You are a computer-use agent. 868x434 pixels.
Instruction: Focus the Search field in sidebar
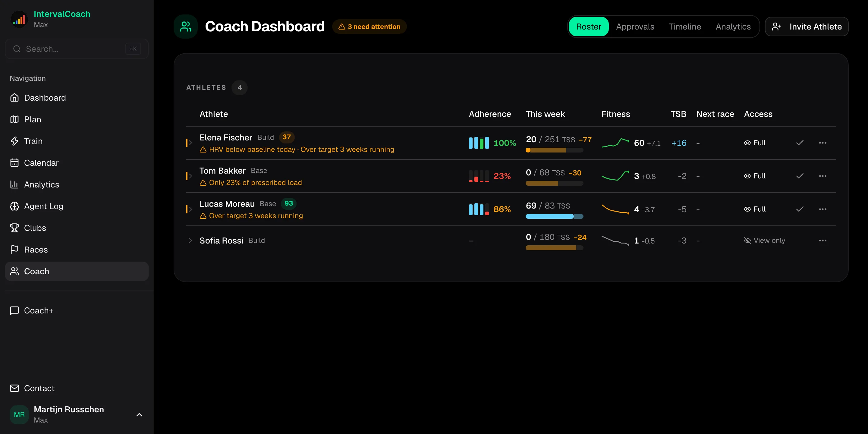pyautogui.click(x=77, y=49)
